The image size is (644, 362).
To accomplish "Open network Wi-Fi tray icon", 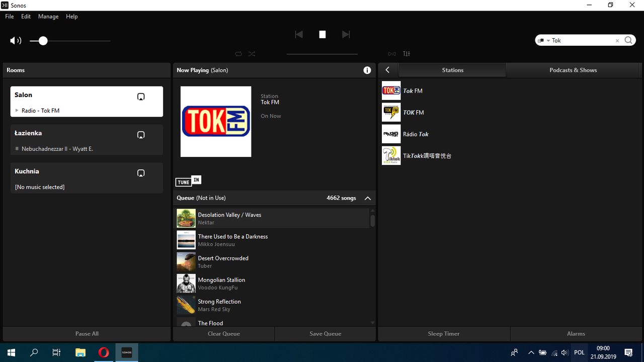I will [x=554, y=352].
